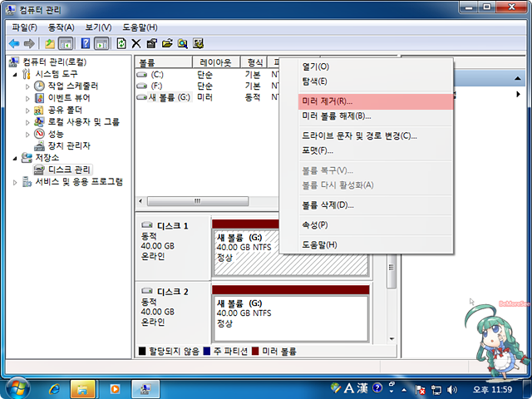Select 장치 관리자 in the tree
The width and height of the screenshot is (532, 399).
pos(69,145)
